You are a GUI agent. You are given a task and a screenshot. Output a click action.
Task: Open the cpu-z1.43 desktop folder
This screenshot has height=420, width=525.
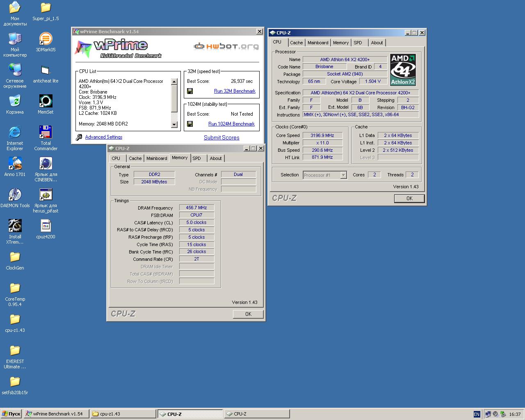point(15,323)
